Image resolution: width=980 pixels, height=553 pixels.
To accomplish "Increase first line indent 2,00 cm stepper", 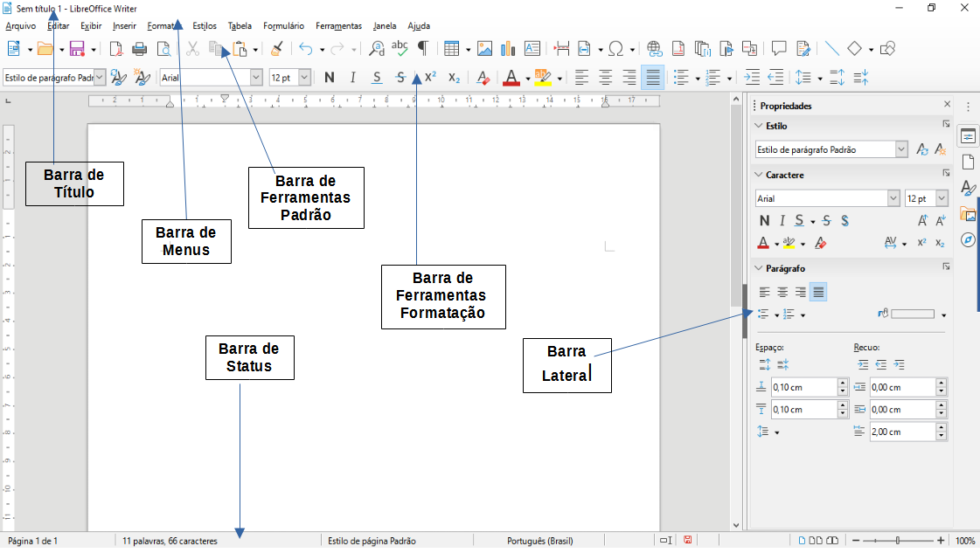I will [x=942, y=427].
